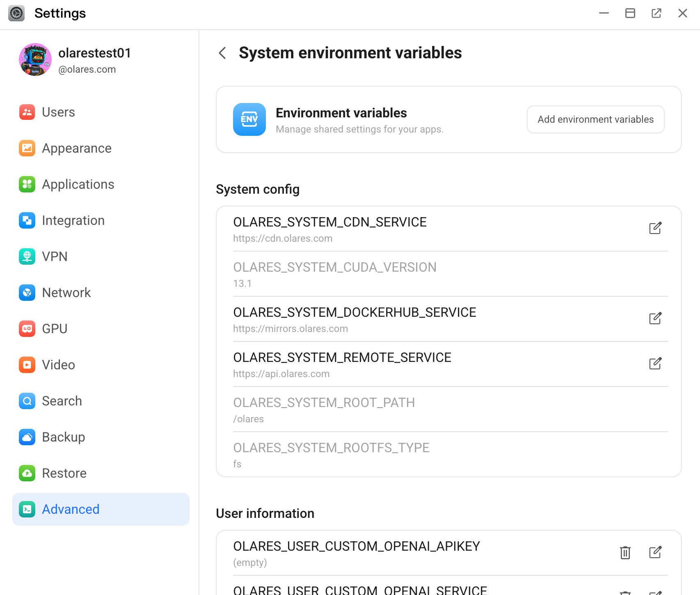
Task: Open Users settings from sidebar
Action: tap(27, 112)
